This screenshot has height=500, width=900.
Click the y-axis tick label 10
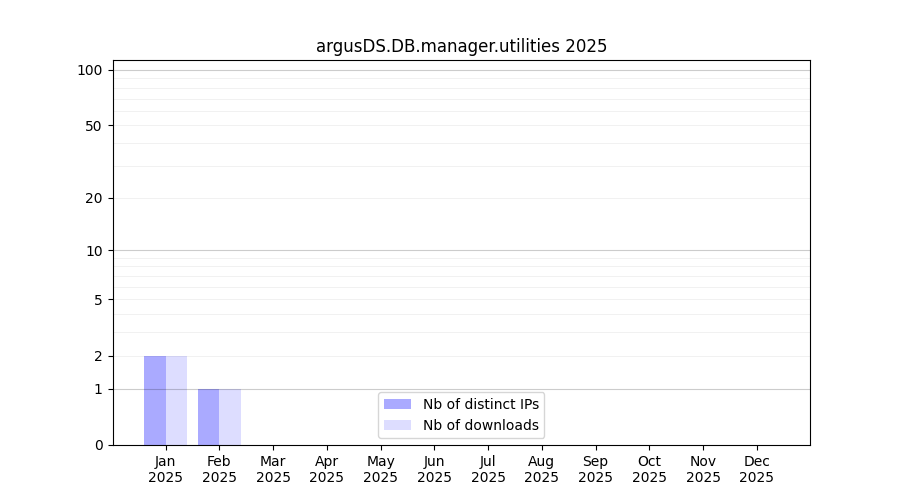point(94,251)
